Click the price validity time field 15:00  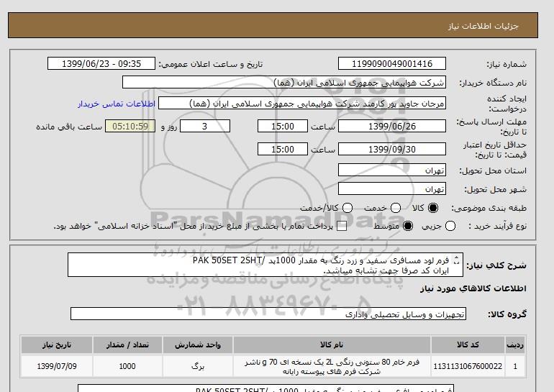point(283,150)
